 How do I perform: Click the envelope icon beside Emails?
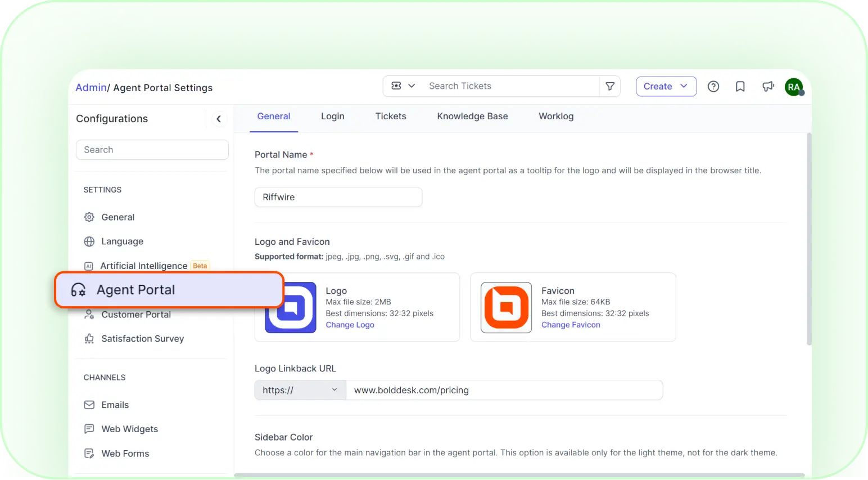(89, 405)
